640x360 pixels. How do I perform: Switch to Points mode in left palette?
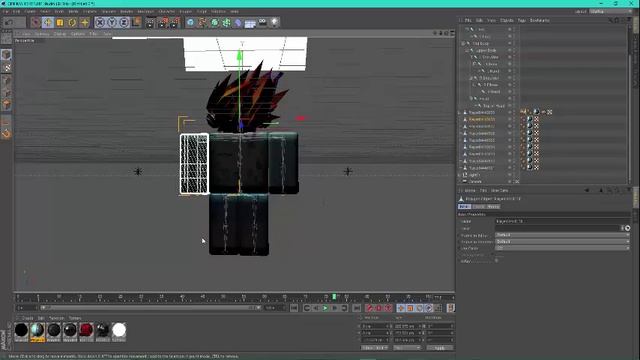click(x=7, y=80)
